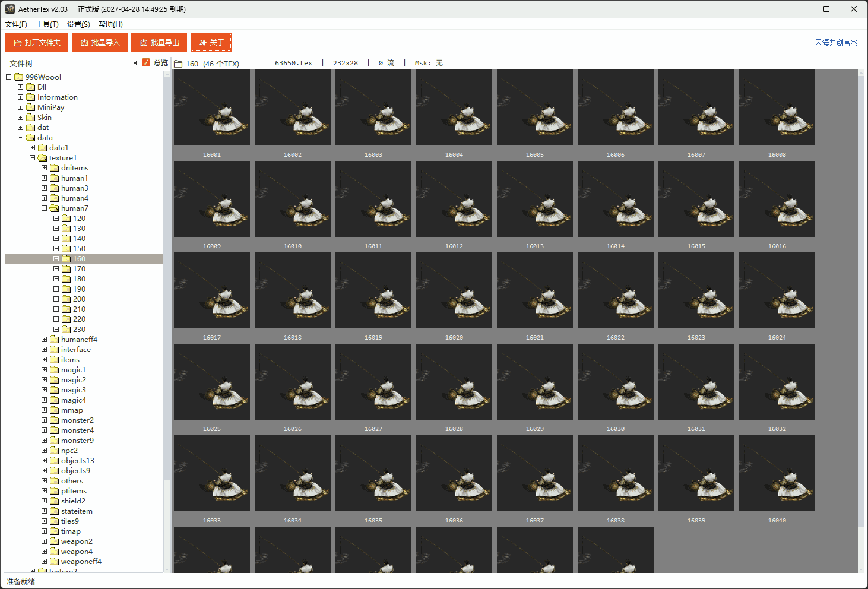The height and width of the screenshot is (589, 868).
Task: Click the 打开文件夹 (open folder) button
Action: point(37,43)
